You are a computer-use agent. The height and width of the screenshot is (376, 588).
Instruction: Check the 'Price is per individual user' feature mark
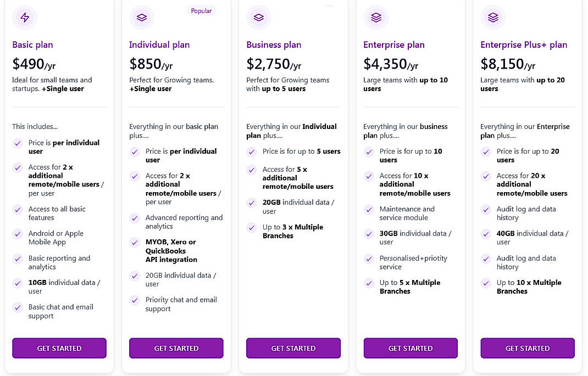[x=18, y=142]
